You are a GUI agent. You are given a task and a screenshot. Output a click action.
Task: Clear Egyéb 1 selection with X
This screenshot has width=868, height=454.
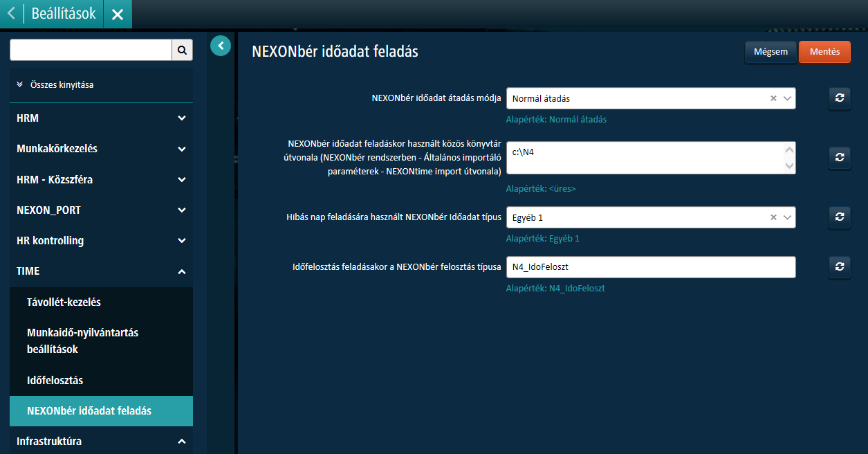tap(773, 217)
